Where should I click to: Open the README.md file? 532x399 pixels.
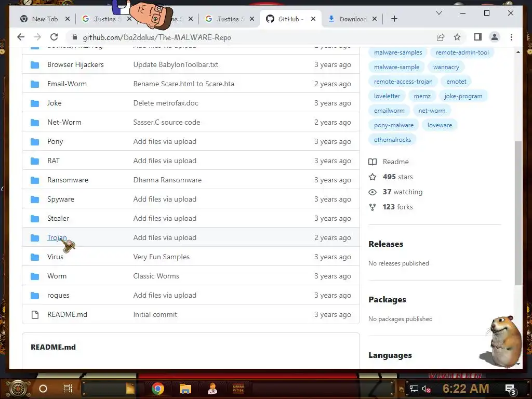(67, 314)
